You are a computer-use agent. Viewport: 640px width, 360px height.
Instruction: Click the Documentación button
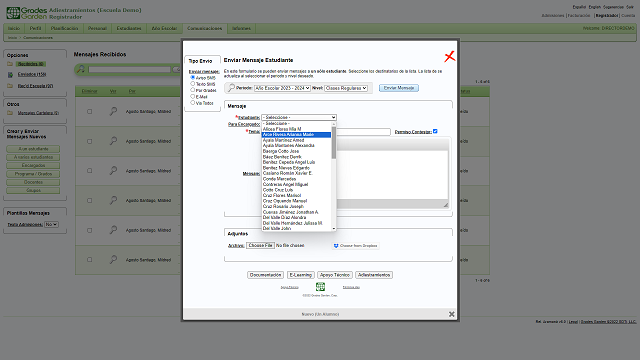pyautogui.click(x=265, y=275)
